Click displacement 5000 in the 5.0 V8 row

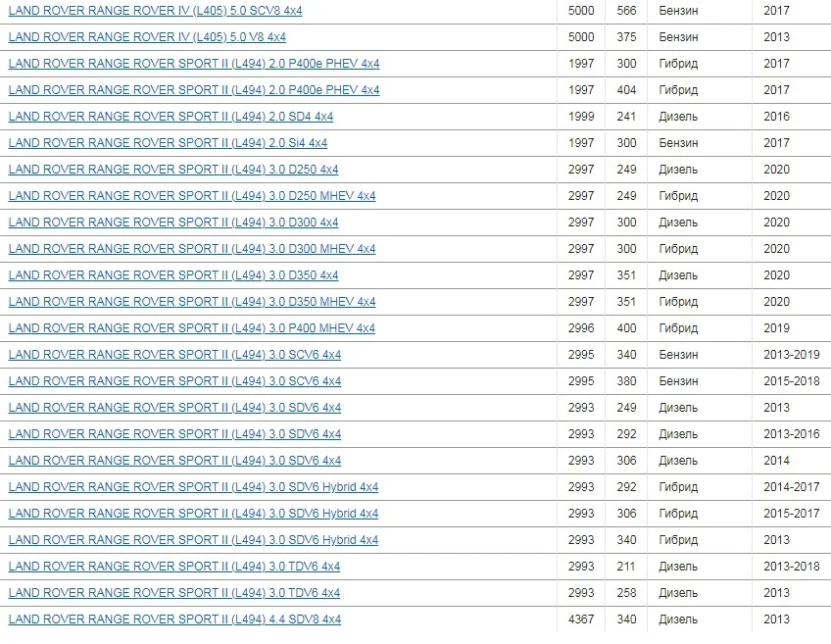pos(581,37)
